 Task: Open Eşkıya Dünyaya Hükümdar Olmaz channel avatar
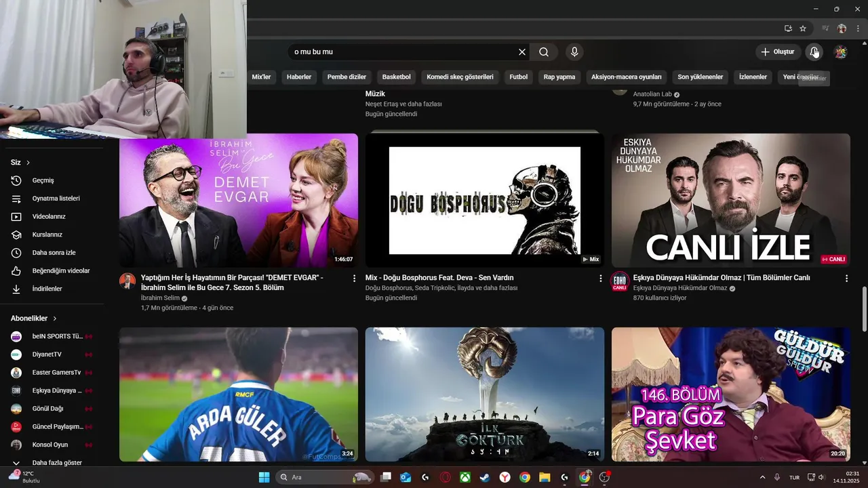[620, 281]
